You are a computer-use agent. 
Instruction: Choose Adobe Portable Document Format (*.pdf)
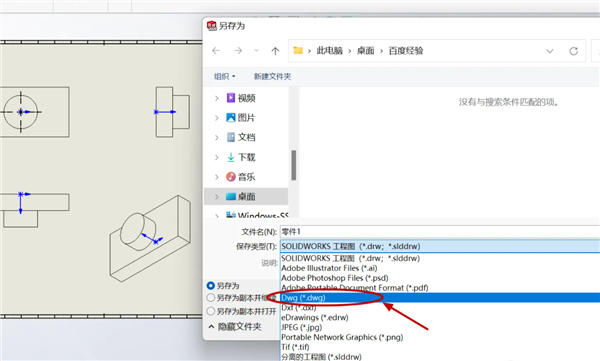pos(440,288)
